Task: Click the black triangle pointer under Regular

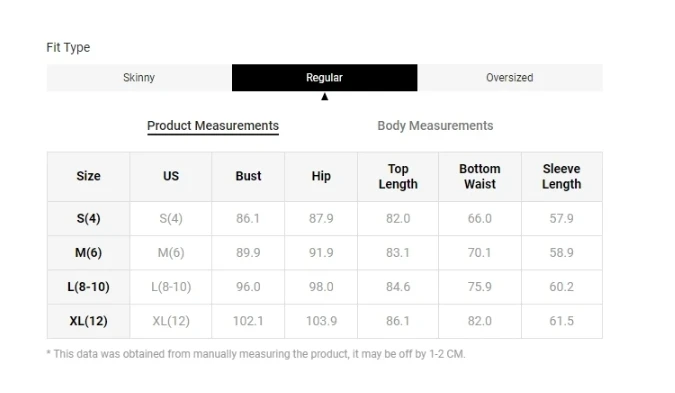Action: pyautogui.click(x=325, y=97)
